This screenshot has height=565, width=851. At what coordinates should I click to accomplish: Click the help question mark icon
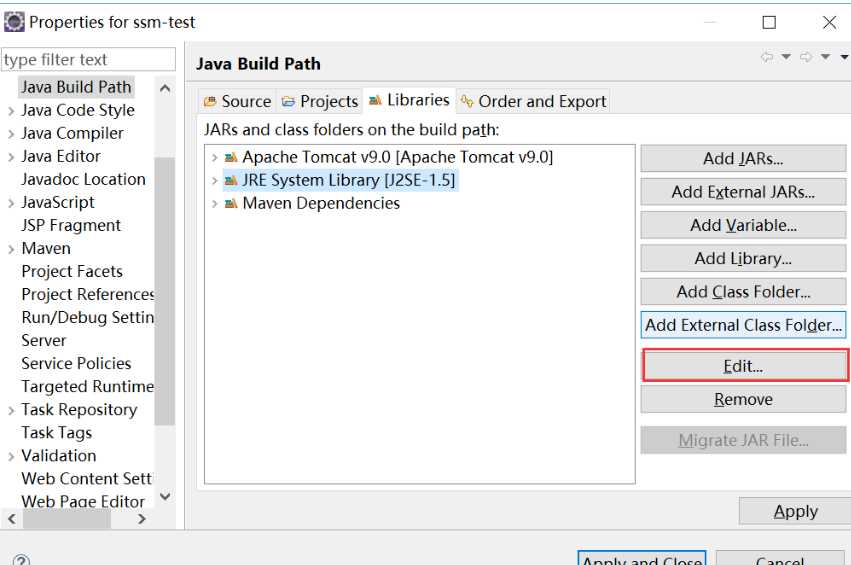[21, 561]
